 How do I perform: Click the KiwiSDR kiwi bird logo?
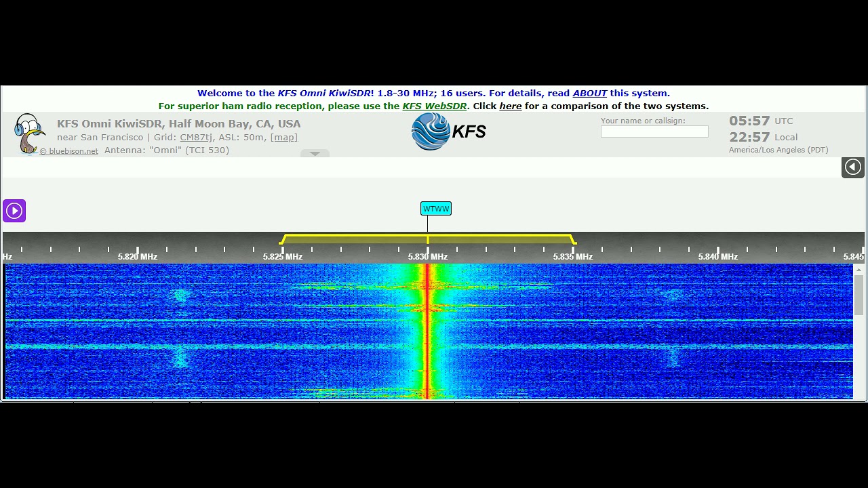(28, 134)
